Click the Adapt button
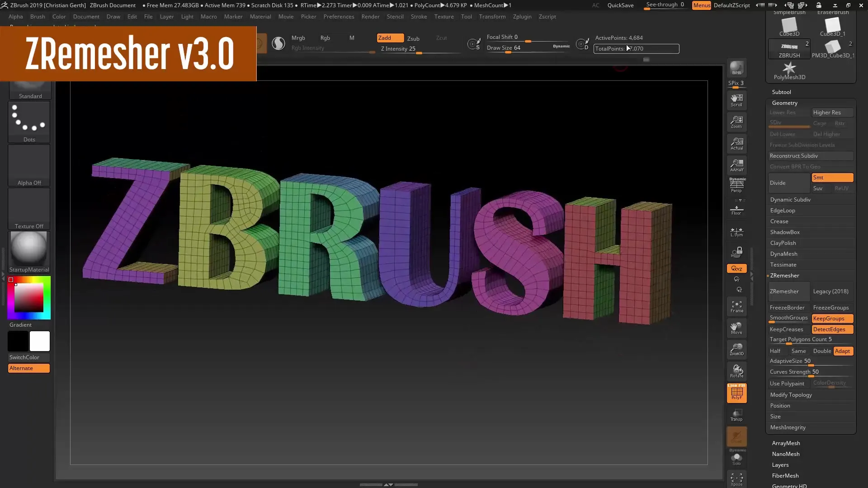This screenshot has width=868, height=488. 843,351
